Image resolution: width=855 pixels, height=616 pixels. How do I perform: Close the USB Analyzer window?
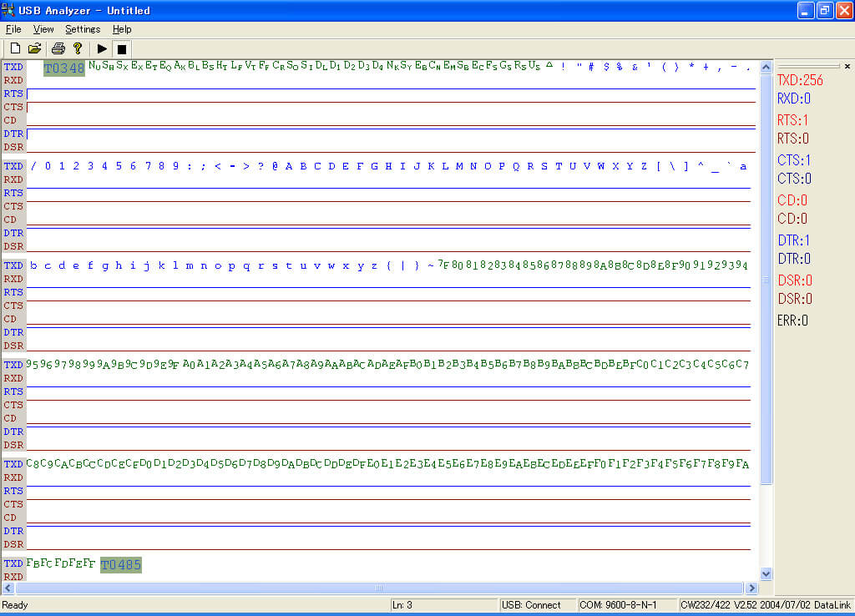click(x=844, y=10)
